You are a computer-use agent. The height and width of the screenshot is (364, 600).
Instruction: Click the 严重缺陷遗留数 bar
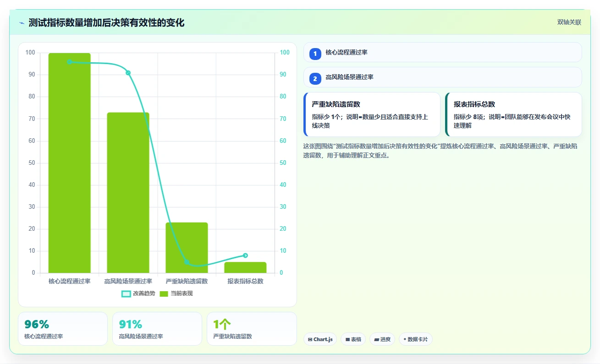(187, 248)
